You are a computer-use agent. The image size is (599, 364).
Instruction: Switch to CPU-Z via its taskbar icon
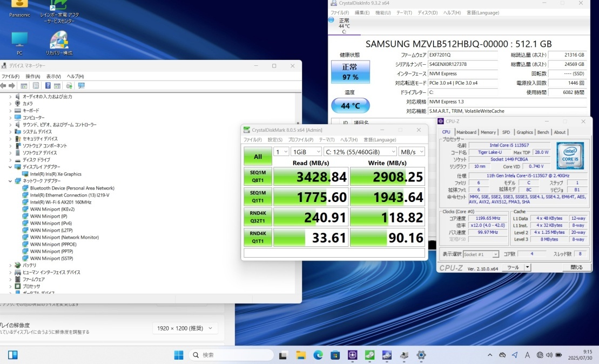coord(352,355)
